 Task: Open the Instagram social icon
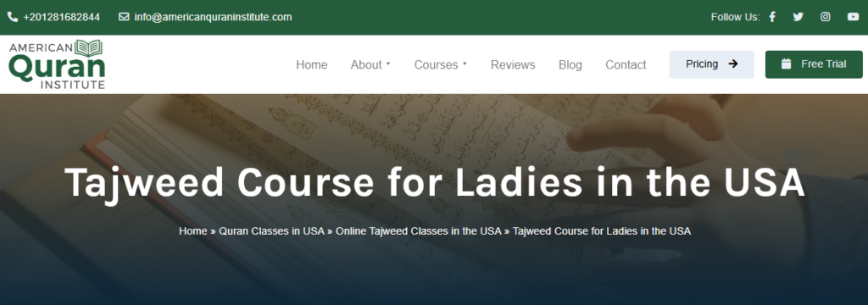point(826,17)
